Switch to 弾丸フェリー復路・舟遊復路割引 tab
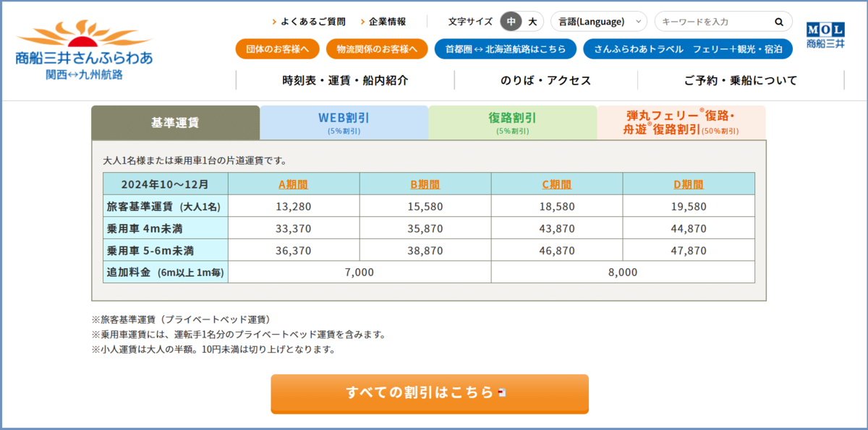The width and height of the screenshot is (868, 430). (681, 123)
